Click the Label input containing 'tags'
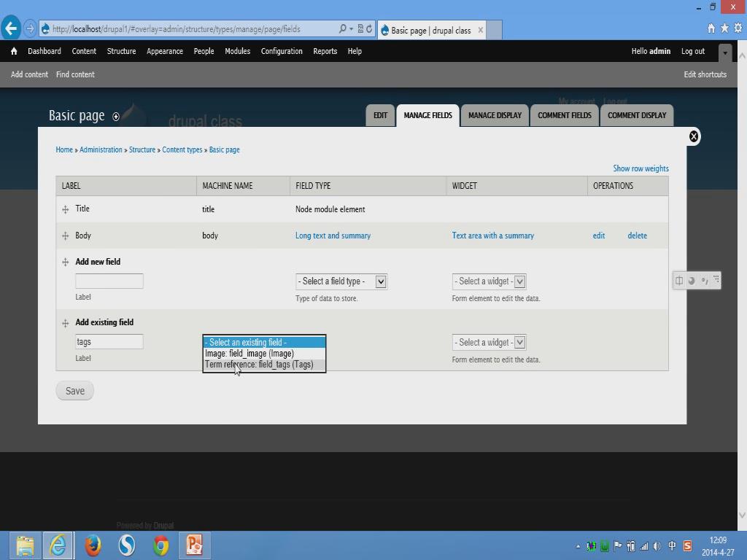 click(109, 342)
